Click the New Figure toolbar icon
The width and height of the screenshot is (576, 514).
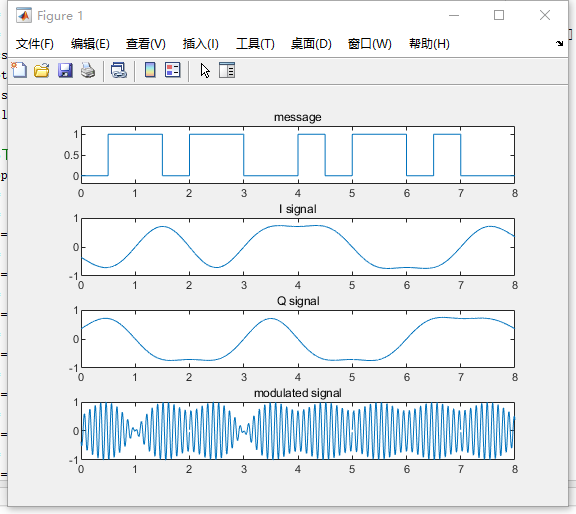pos(19,70)
